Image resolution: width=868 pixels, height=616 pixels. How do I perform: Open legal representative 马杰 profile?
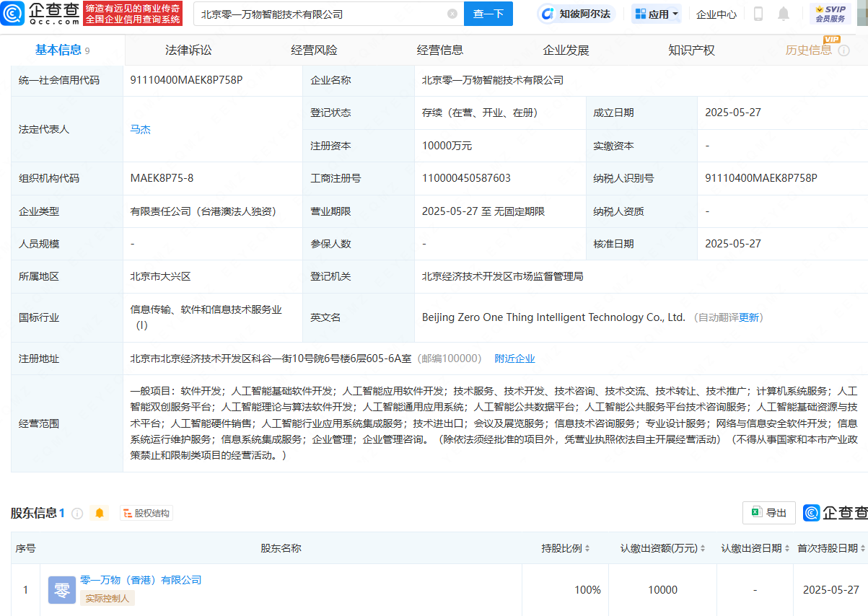tap(140, 129)
